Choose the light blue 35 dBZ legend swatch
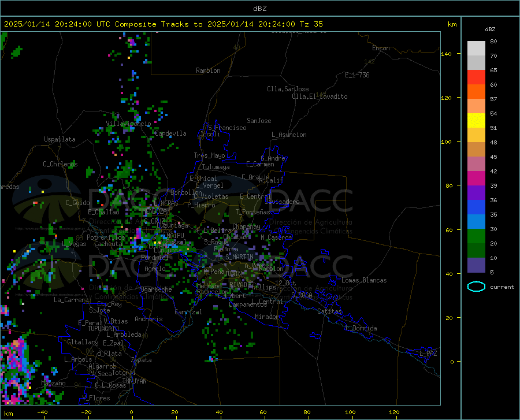This screenshot has height=420, width=520. tap(476, 222)
